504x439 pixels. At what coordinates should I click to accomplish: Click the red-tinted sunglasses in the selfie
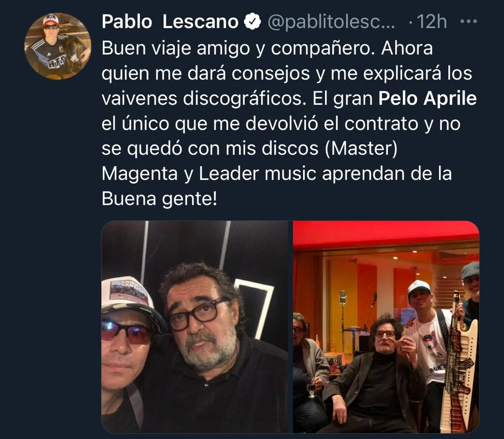point(126,332)
